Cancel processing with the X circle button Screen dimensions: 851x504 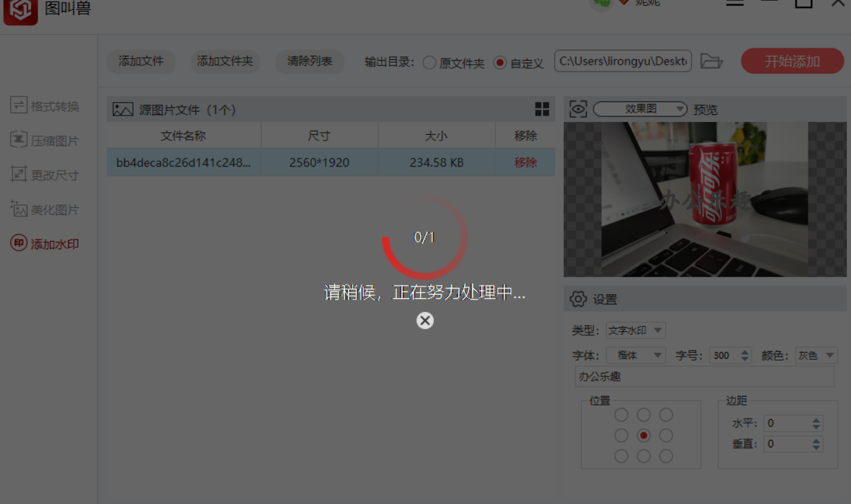click(x=425, y=320)
